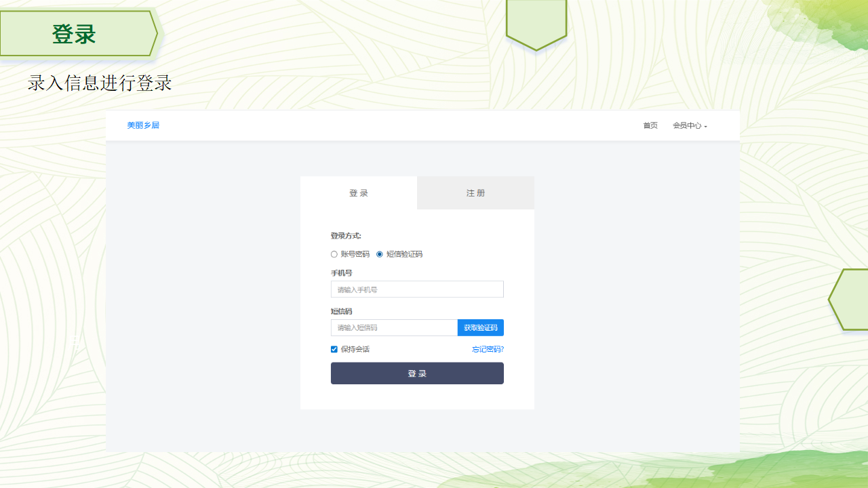
Task: Click the 短信码 field label
Action: (341, 312)
